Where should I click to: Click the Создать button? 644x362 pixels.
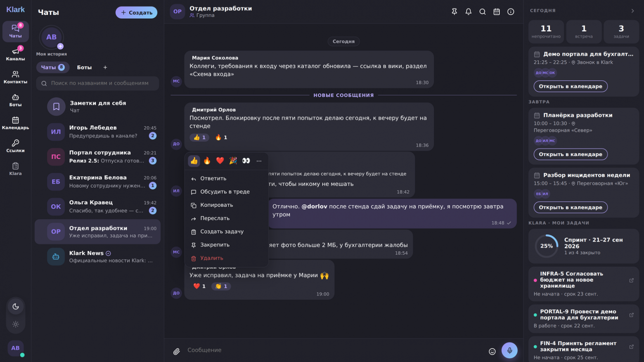click(136, 12)
